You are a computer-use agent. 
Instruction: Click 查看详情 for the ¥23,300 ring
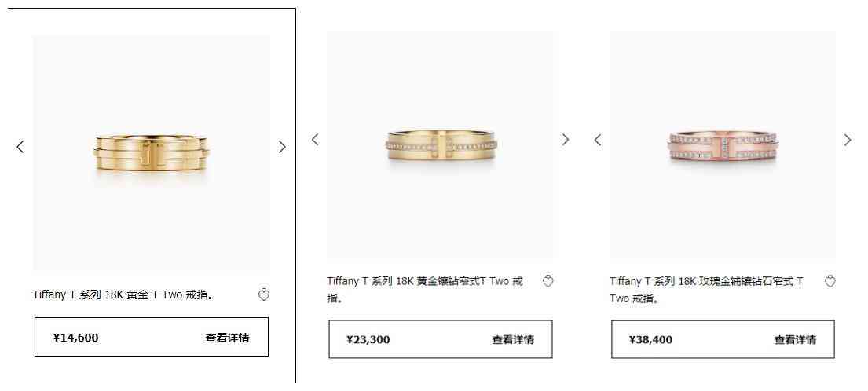tap(513, 339)
